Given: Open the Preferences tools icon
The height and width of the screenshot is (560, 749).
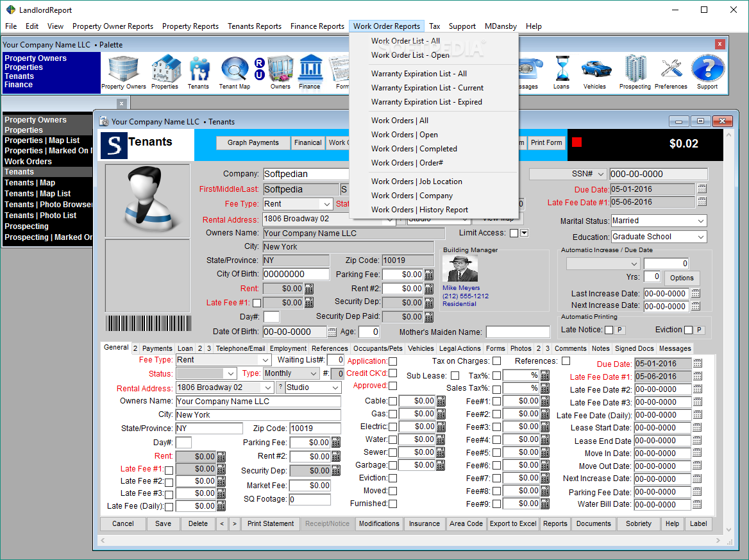Looking at the screenshot, I should pos(671,72).
